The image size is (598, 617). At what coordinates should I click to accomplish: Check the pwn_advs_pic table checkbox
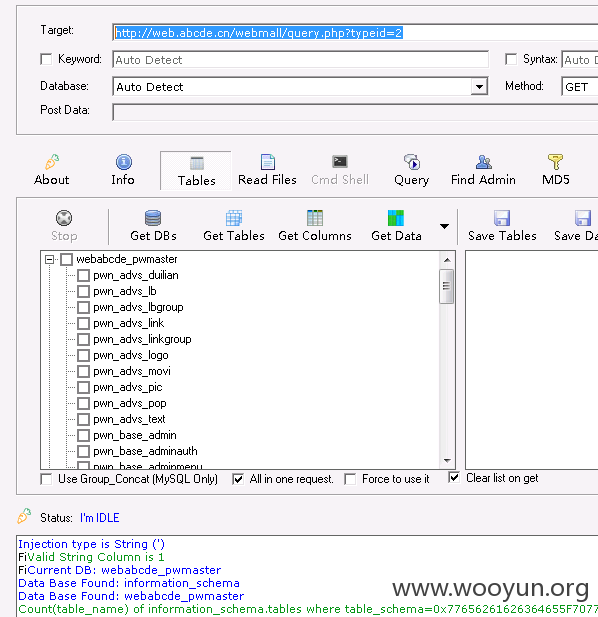click(83, 388)
